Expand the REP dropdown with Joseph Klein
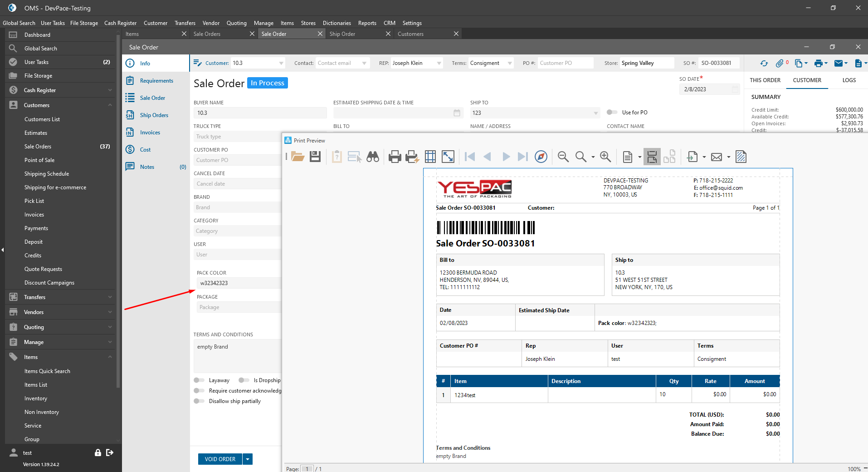The width and height of the screenshot is (868, 472). [x=439, y=64]
